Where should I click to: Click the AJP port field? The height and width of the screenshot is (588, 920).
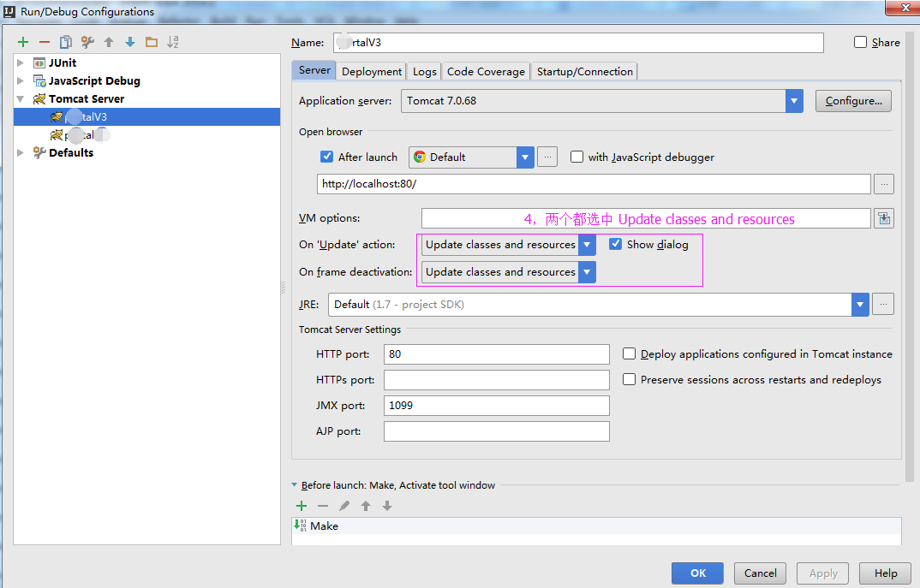point(496,431)
